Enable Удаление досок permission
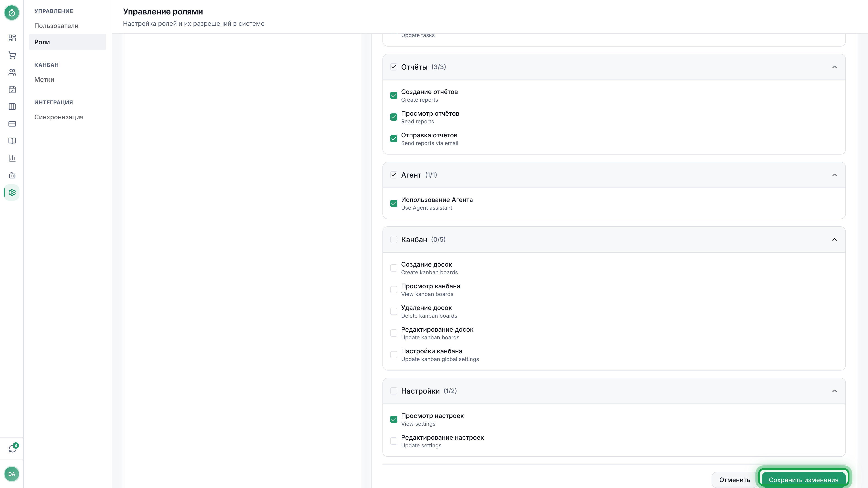The image size is (868, 488). 394,312
